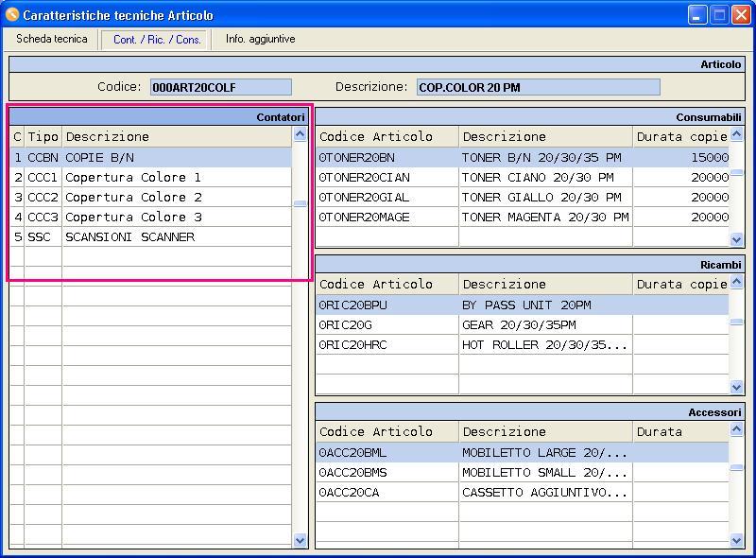This screenshot has width=756, height=558.
Task: Click Durata header in Accessori table
Action: [680, 432]
